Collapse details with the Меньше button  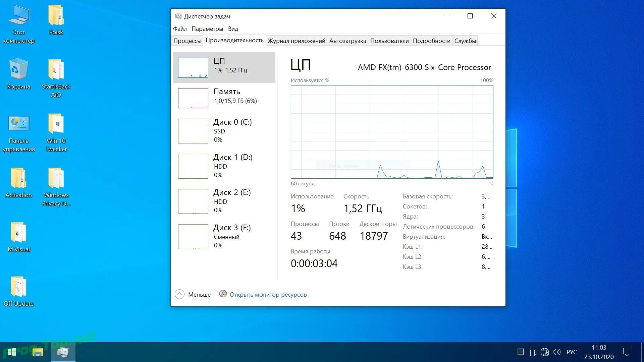tap(199, 294)
